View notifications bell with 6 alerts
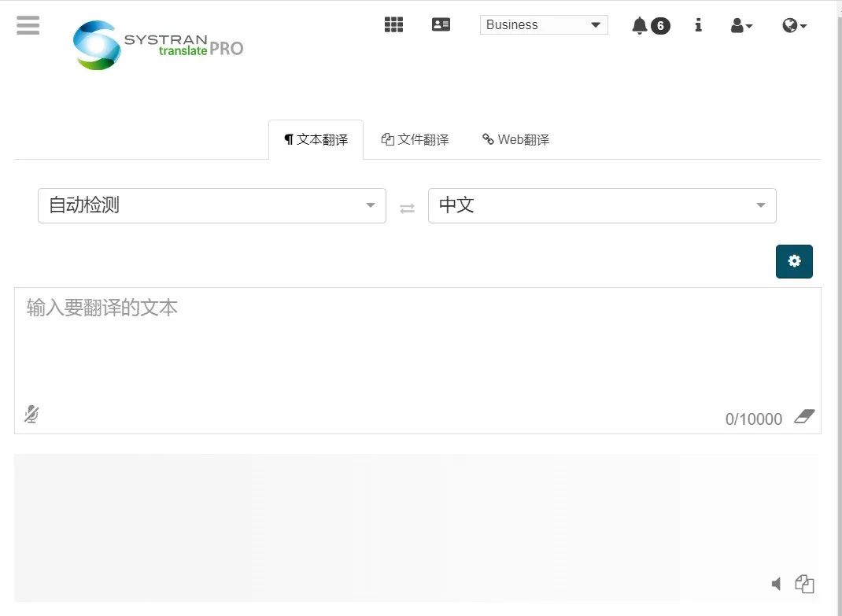 (x=650, y=25)
